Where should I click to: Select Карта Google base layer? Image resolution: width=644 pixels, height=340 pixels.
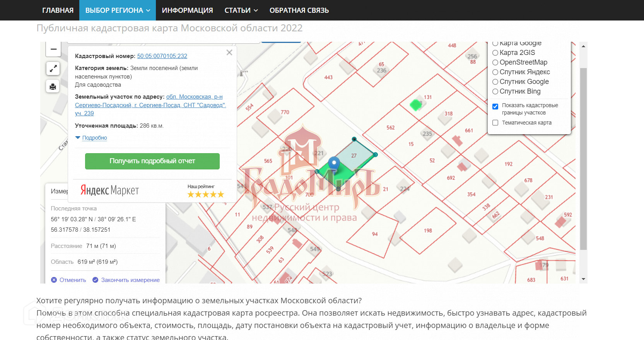click(x=495, y=43)
